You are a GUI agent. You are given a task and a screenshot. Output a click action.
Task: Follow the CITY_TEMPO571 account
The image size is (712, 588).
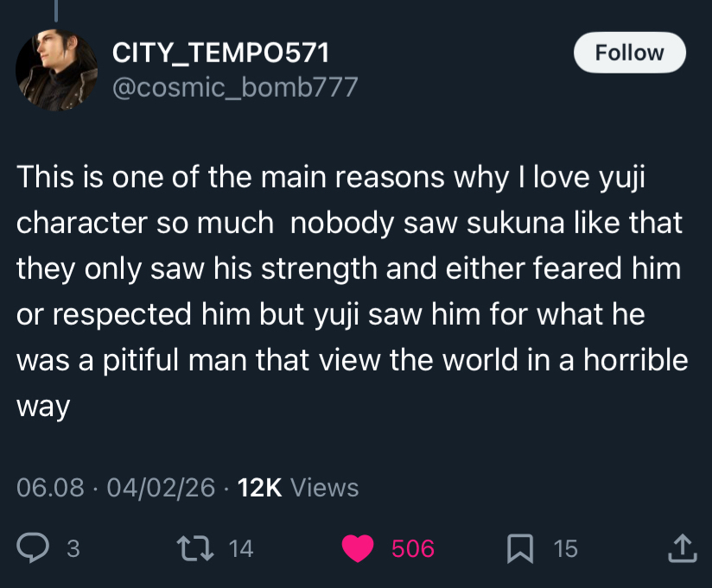click(629, 53)
